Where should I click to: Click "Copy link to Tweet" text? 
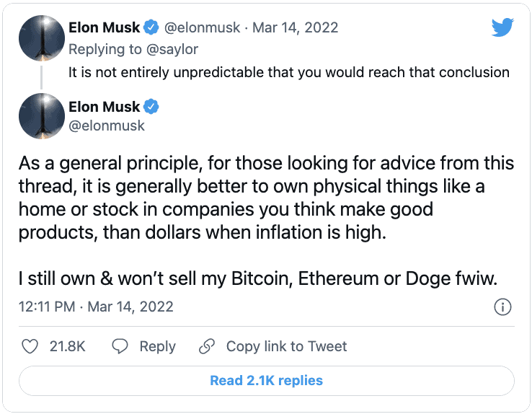tap(286, 346)
